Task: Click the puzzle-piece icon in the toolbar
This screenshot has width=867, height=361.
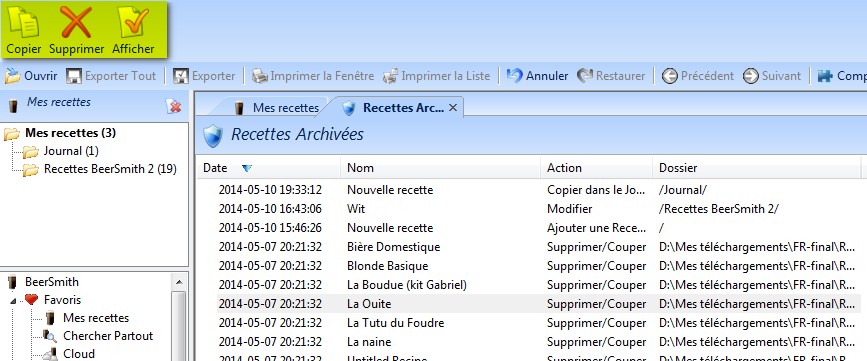Action: (825, 76)
